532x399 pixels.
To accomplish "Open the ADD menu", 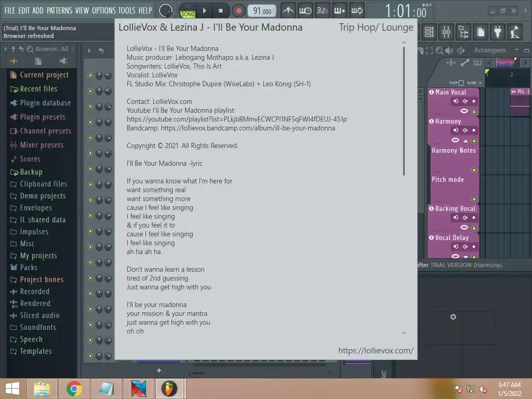I will point(37,10).
